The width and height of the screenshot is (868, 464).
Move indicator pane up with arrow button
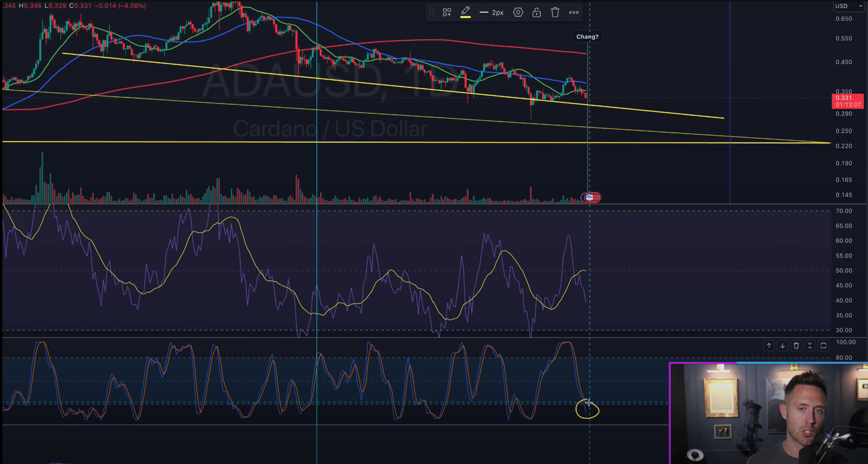point(769,346)
